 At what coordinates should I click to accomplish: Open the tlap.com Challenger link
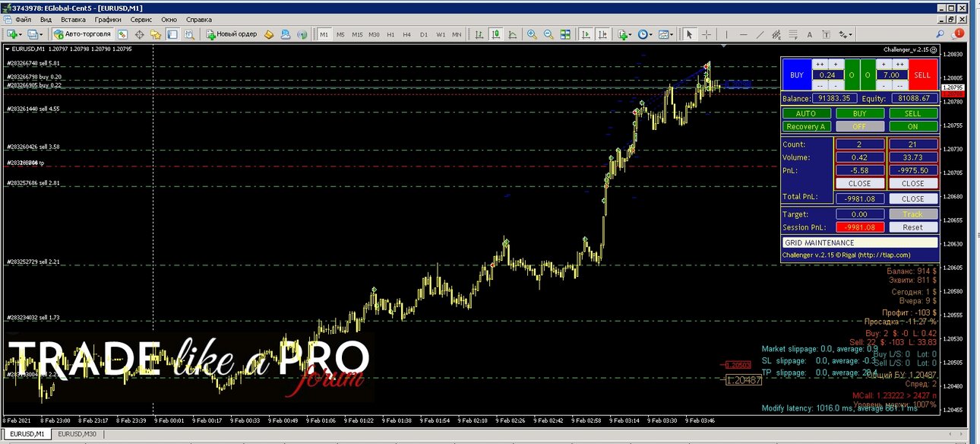(846, 255)
